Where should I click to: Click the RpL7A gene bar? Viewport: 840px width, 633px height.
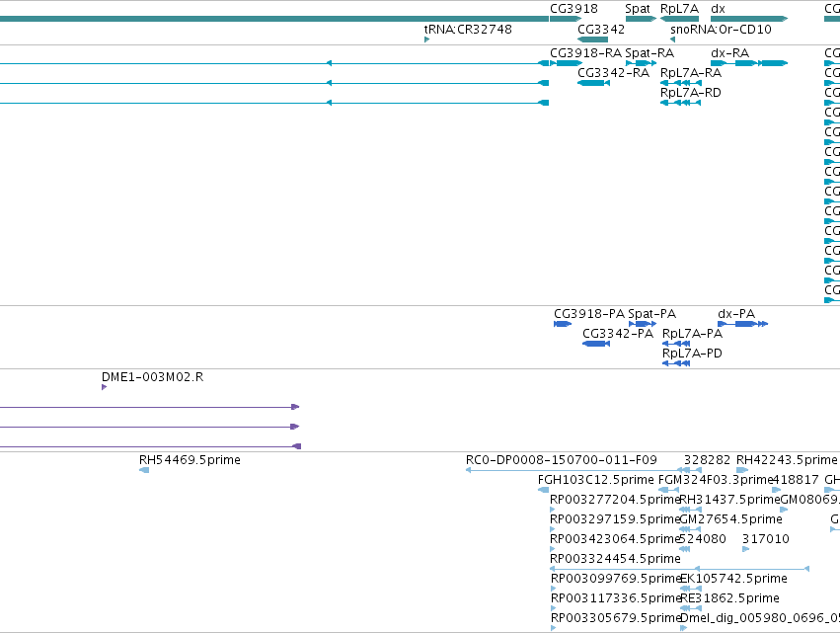[679, 19]
